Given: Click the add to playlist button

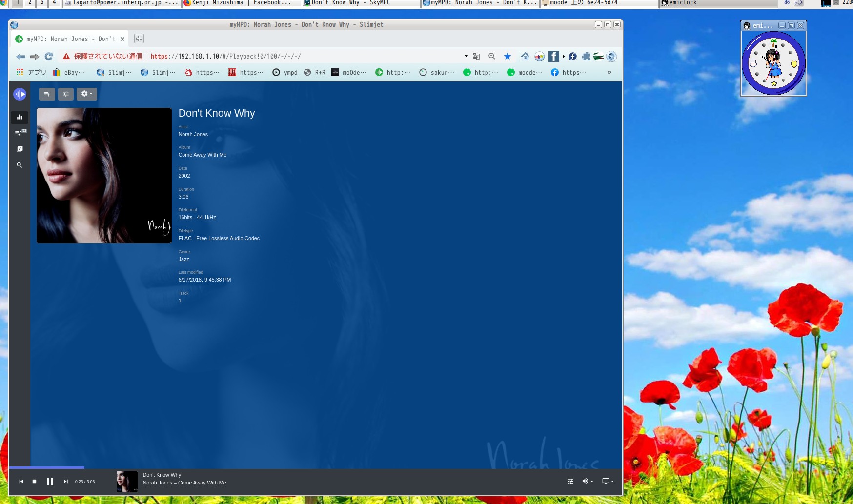Looking at the screenshot, I should tap(47, 94).
